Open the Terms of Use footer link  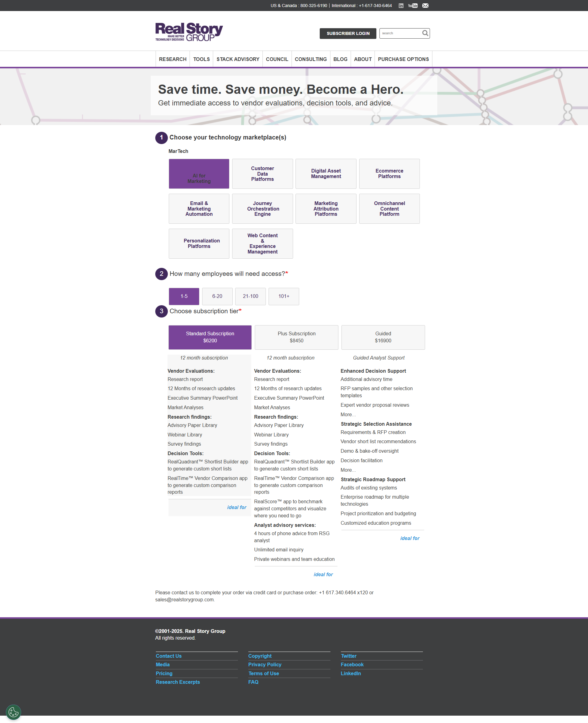coord(263,674)
